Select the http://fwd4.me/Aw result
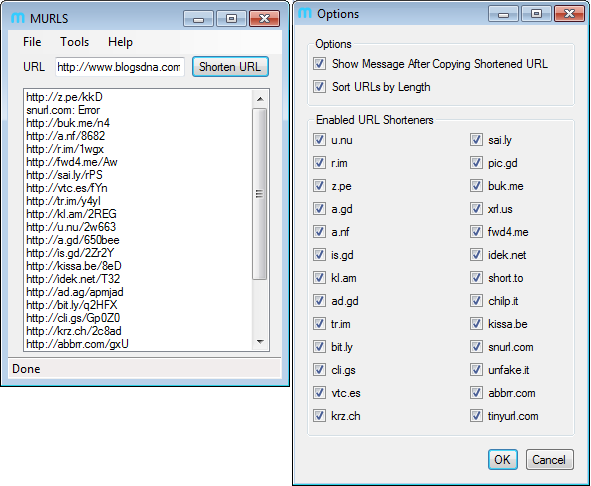 pos(72,162)
